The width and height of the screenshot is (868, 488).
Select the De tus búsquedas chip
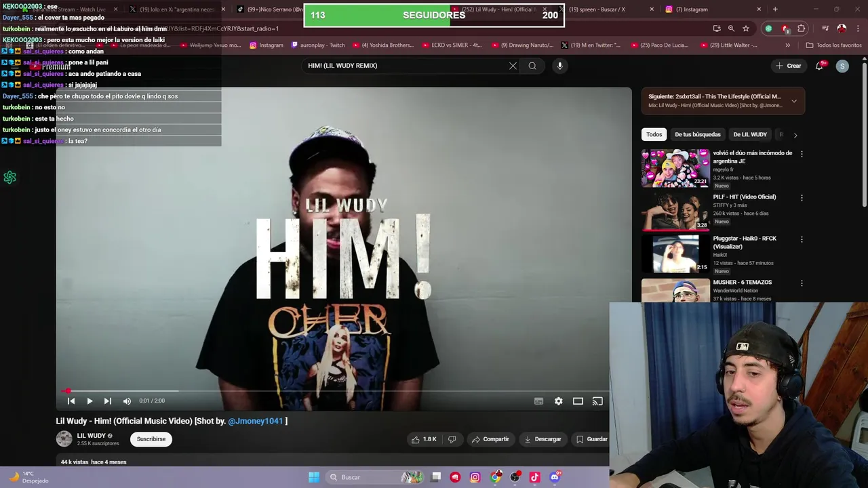tap(697, 134)
